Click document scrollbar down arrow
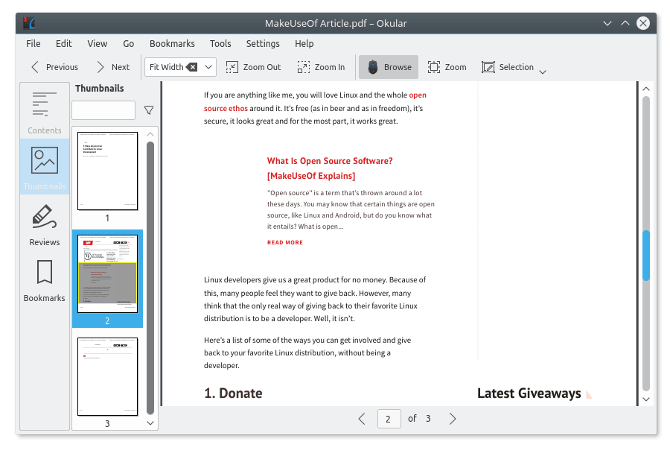The image size is (670, 459). 646,399
